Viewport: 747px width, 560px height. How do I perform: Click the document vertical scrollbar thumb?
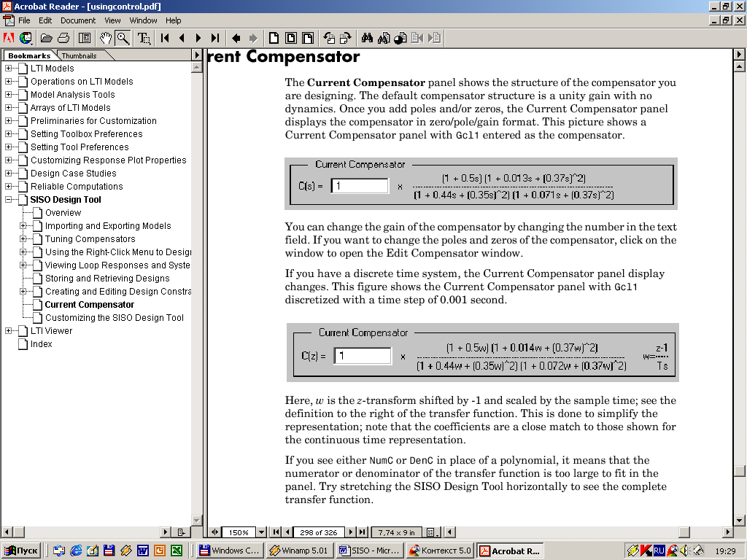739,470
